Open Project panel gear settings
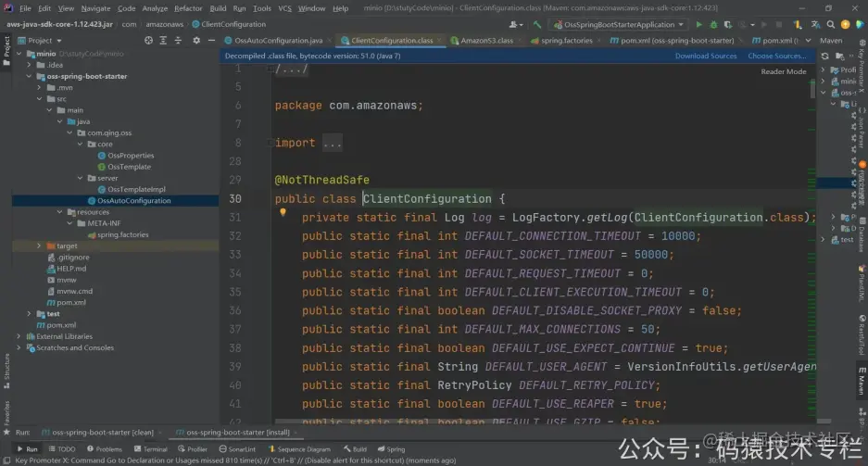This screenshot has width=868, height=466. click(x=196, y=41)
